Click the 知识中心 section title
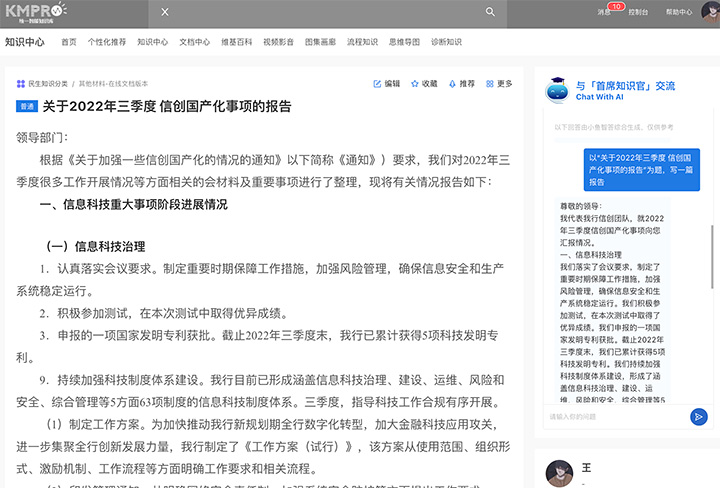Viewport: 720px width, 488px height. (25, 42)
